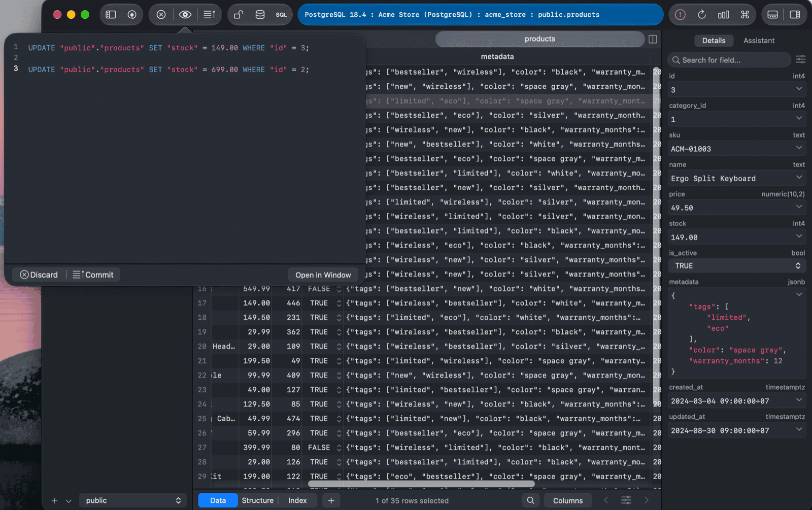Expand the category_id field dropdown chevron
812x510 pixels.
click(799, 118)
